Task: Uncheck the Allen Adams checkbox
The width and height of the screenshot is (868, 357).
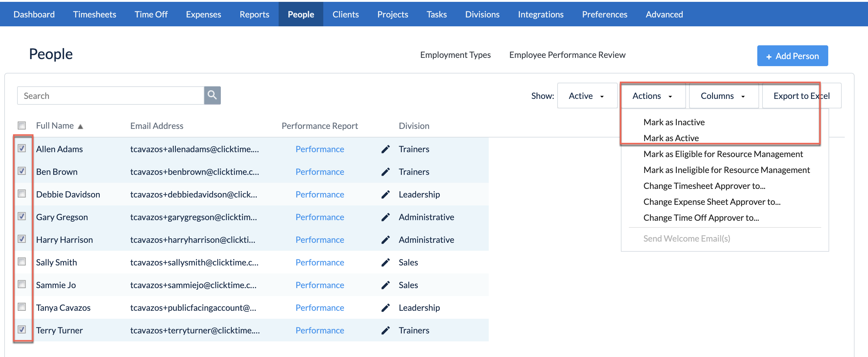Action: pyautogui.click(x=22, y=148)
